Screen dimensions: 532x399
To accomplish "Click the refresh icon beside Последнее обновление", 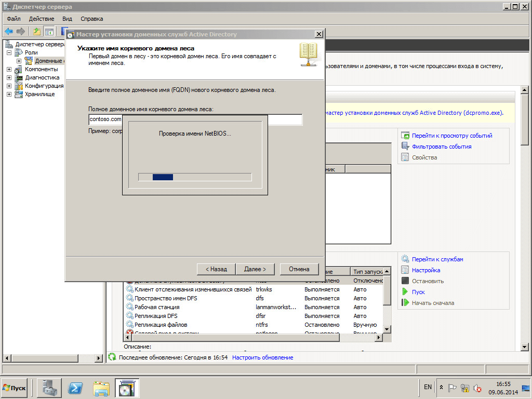I will [x=112, y=357].
